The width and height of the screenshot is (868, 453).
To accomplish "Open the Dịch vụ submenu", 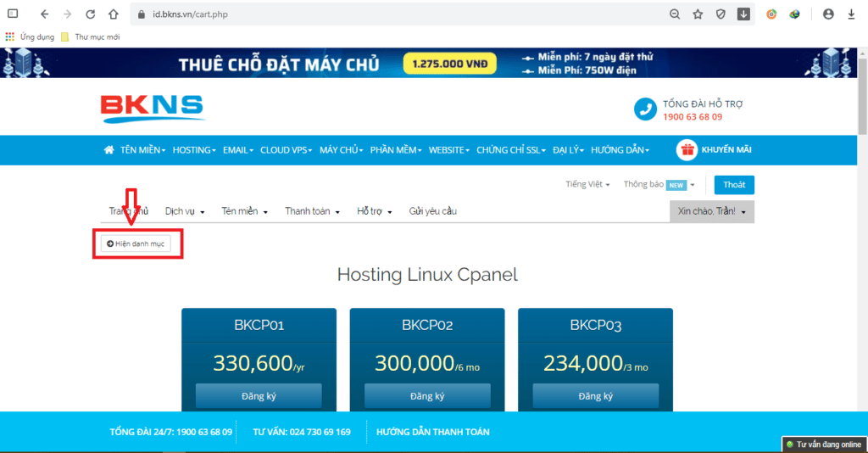I will click(185, 211).
